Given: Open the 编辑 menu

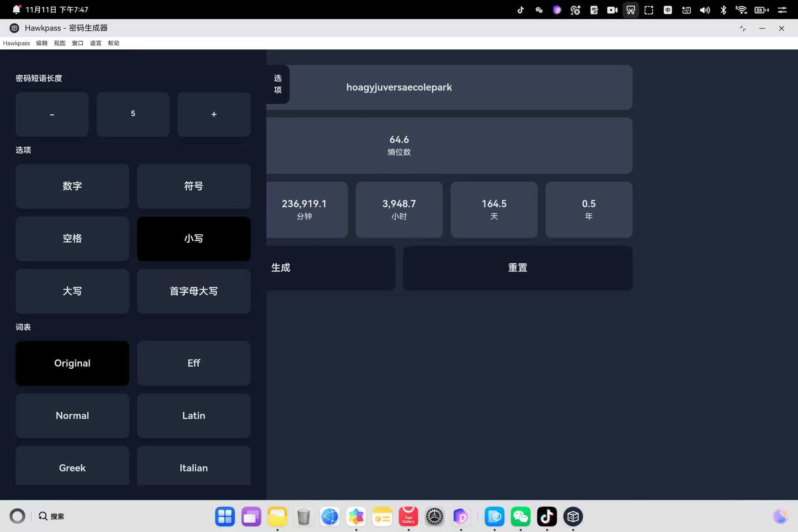Looking at the screenshot, I should [x=42, y=43].
